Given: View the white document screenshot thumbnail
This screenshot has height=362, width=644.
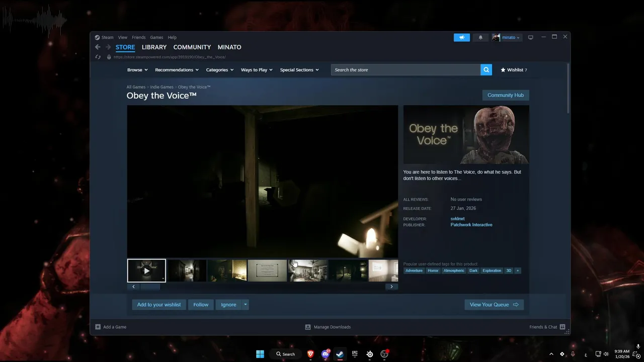Looking at the screenshot, I should click(267, 270).
